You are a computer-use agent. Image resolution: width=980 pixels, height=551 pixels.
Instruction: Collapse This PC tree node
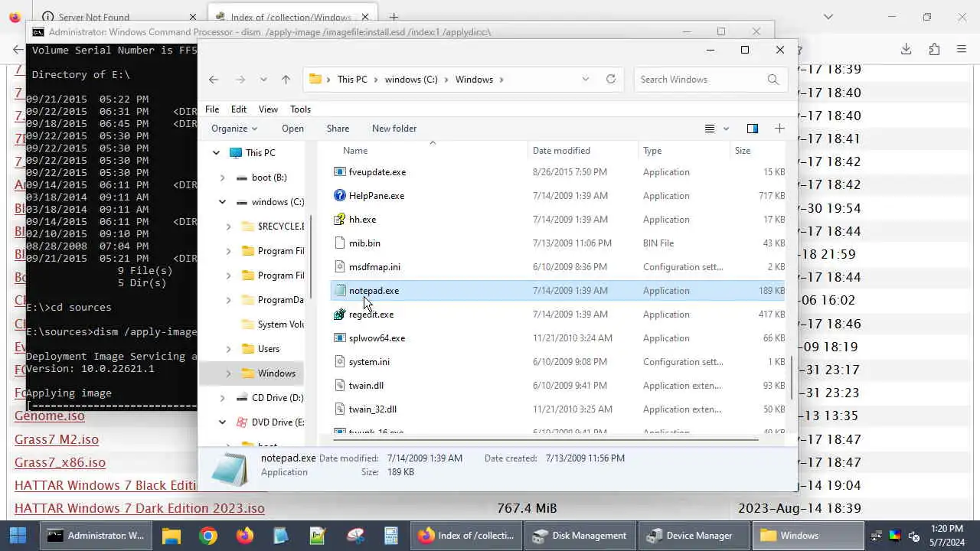click(217, 153)
